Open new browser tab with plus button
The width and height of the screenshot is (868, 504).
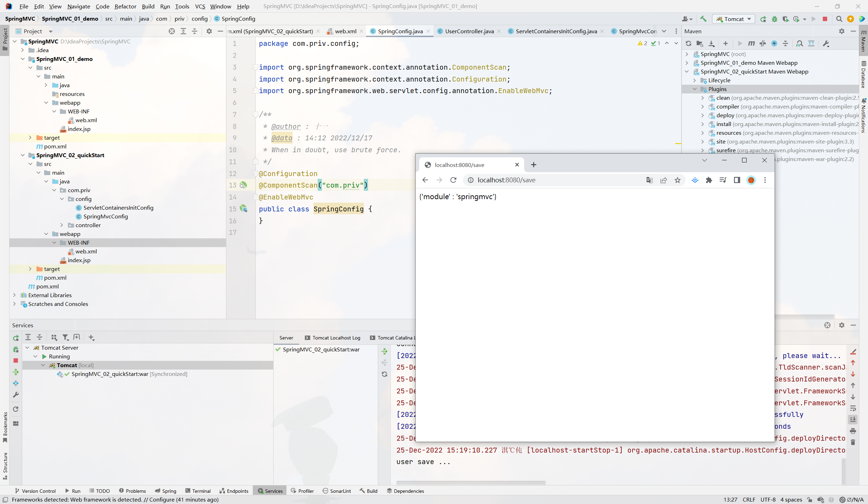tap(534, 164)
